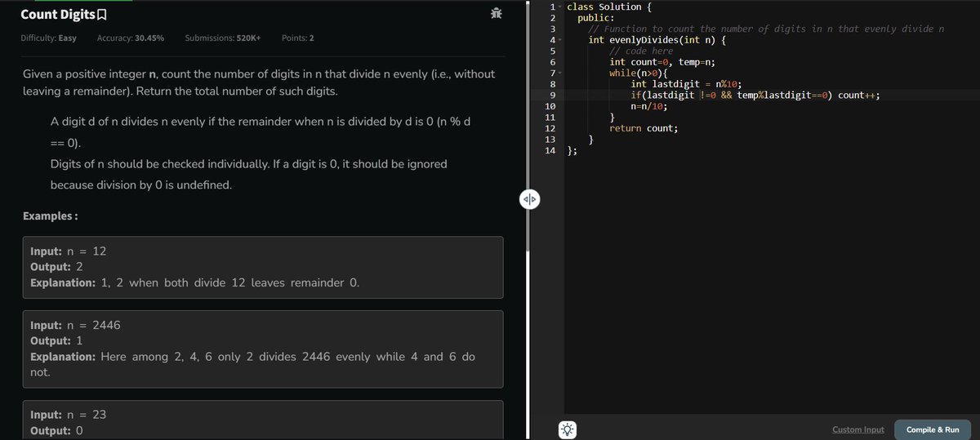Place cursor in class Solution line

pyautogui.click(x=608, y=7)
